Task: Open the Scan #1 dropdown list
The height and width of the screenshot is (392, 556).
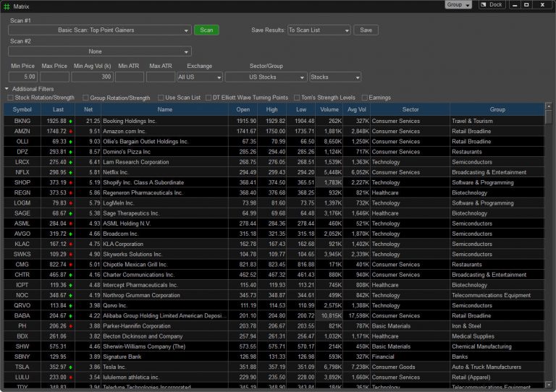Action: (x=101, y=30)
